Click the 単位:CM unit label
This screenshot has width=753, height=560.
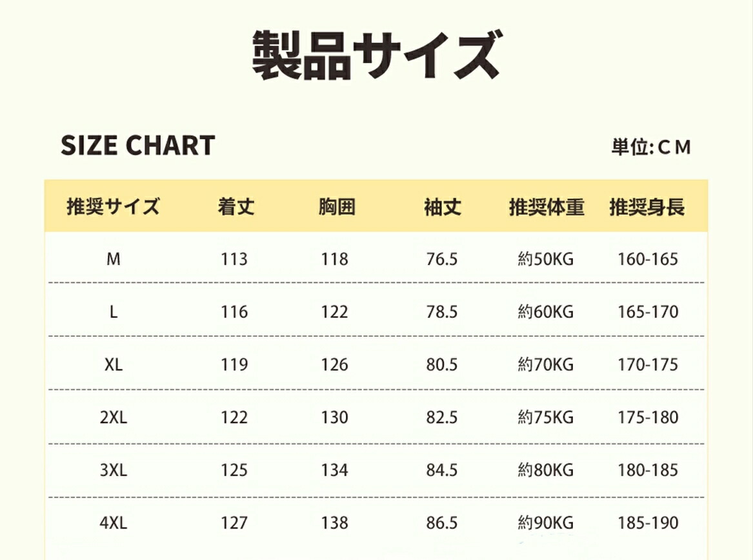click(651, 148)
